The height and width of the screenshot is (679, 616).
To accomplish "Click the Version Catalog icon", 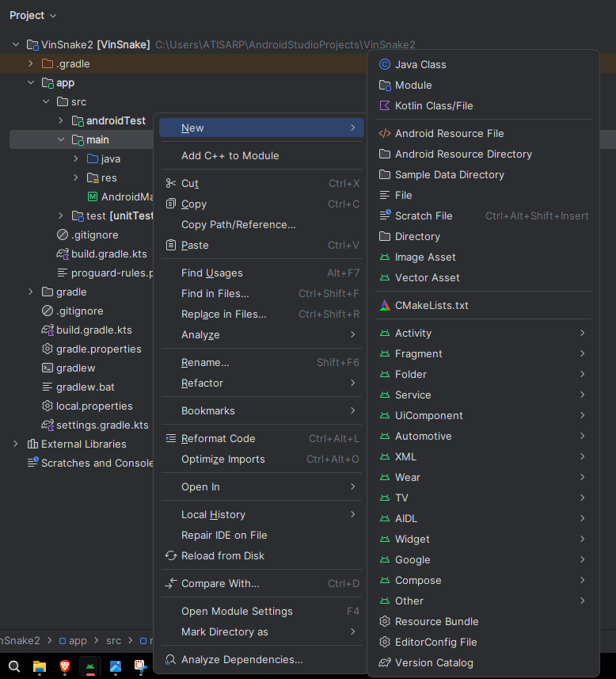I will coord(385,662).
